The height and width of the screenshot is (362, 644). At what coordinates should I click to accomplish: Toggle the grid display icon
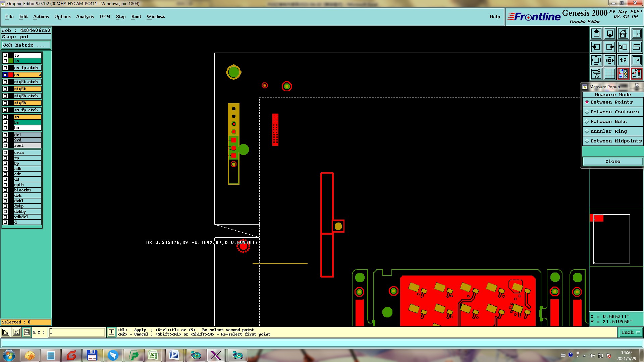610,74
